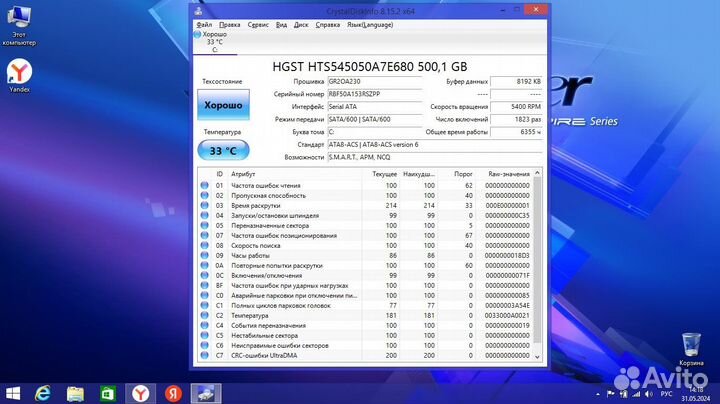The image size is (720, 404).
Task: Open the Yandex desktop shortcut
Action: (20, 73)
